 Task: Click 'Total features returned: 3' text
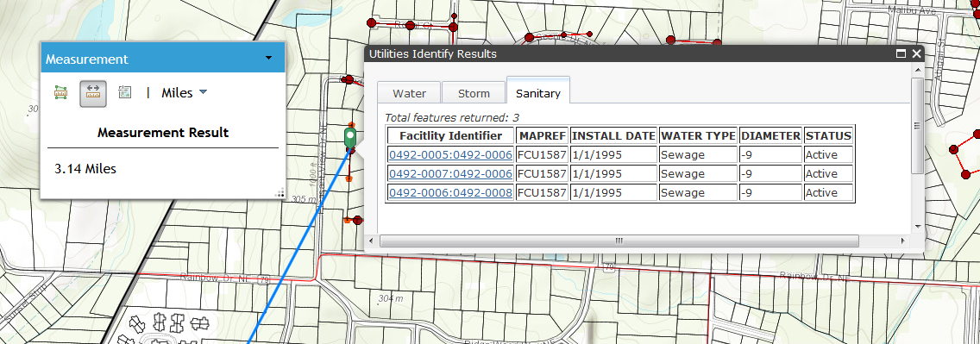[x=452, y=117]
